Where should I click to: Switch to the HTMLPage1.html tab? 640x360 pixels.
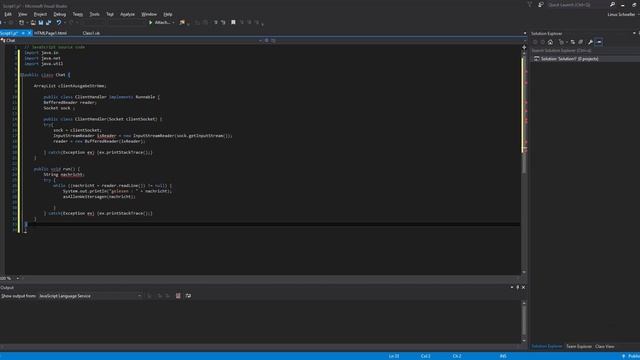click(51, 33)
